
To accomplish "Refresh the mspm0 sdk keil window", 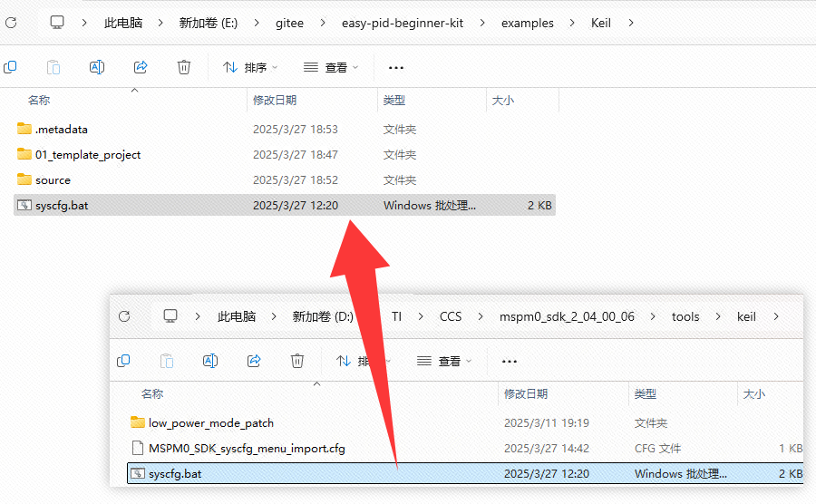I will [124, 316].
